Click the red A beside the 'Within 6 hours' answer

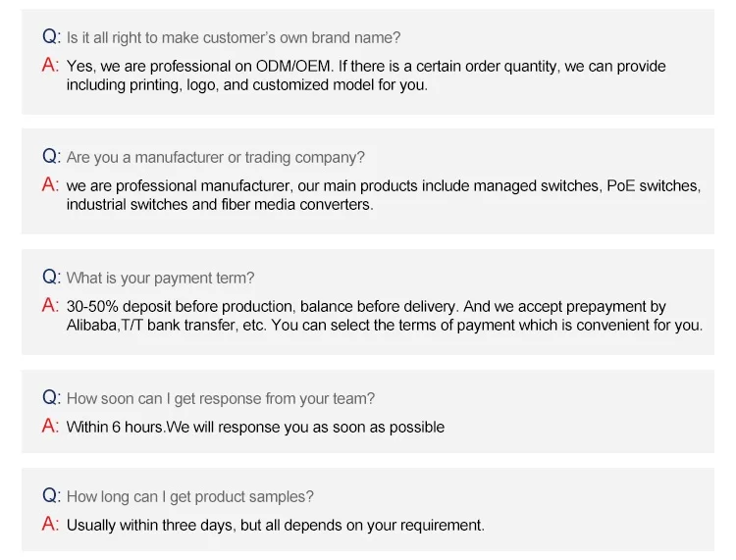(51, 426)
